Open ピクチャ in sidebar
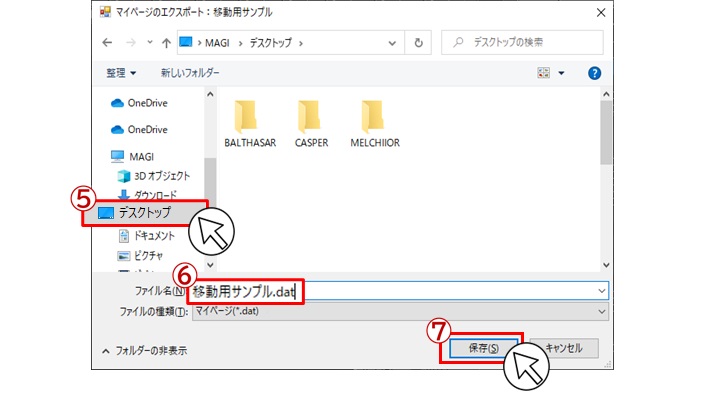The image size is (713, 395). (140, 255)
